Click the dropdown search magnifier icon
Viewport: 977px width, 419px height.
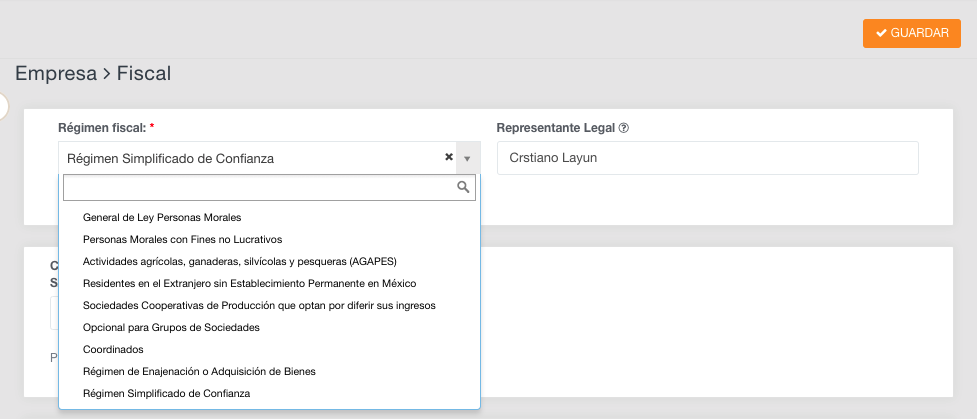[x=463, y=187]
